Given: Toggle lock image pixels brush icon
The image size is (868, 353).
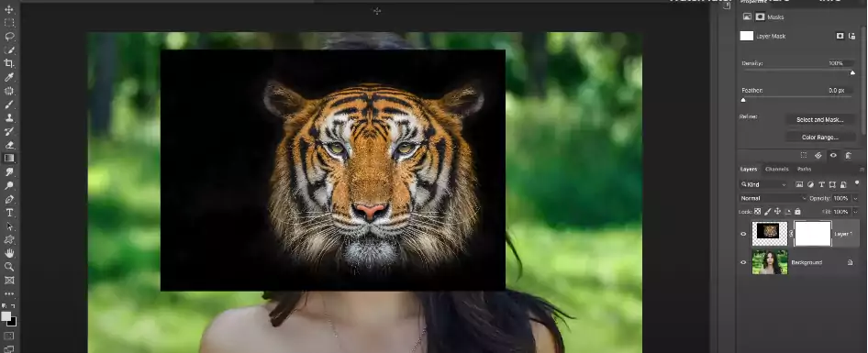Looking at the screenshot, I should [x=768, y=212].
